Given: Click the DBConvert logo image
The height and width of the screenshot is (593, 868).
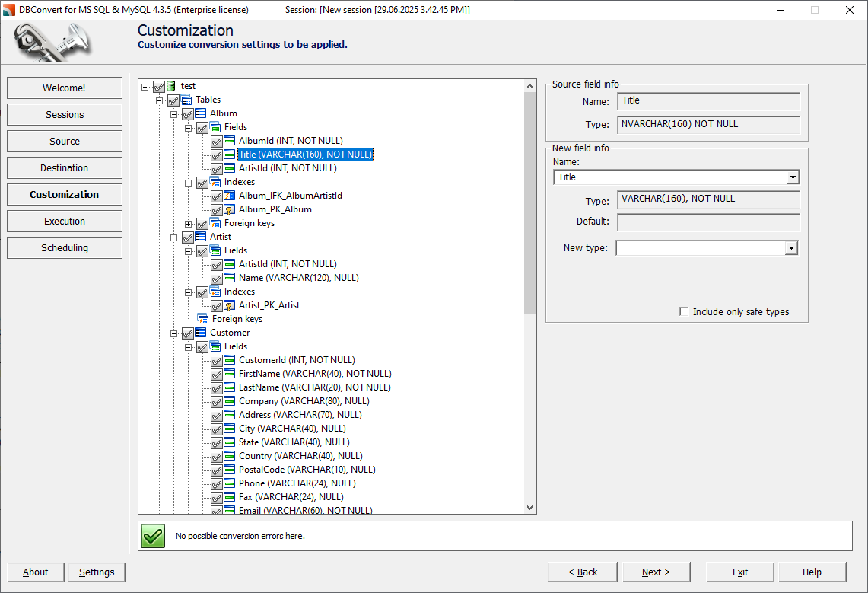Looking at the screenshot, I should [x=50, y=42].
